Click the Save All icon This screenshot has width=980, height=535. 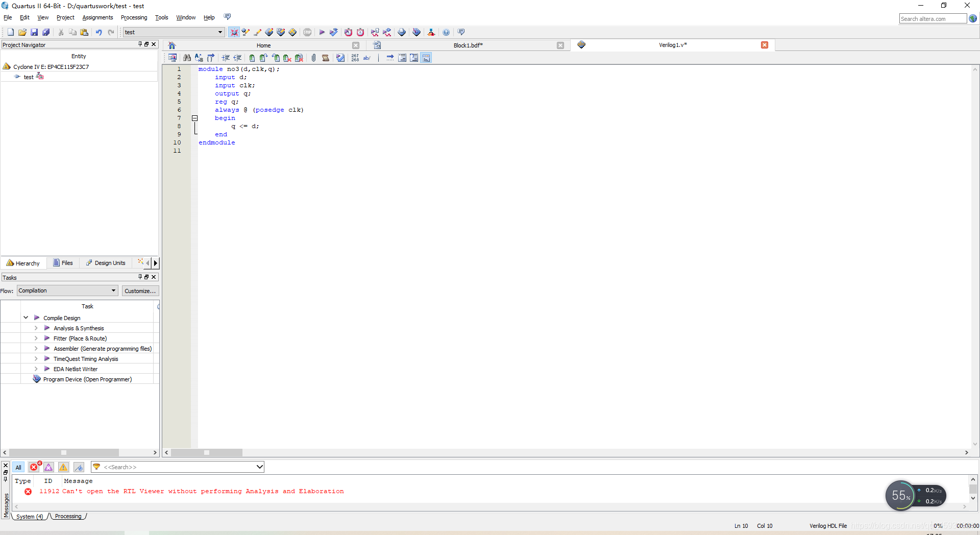pos(46,32)
